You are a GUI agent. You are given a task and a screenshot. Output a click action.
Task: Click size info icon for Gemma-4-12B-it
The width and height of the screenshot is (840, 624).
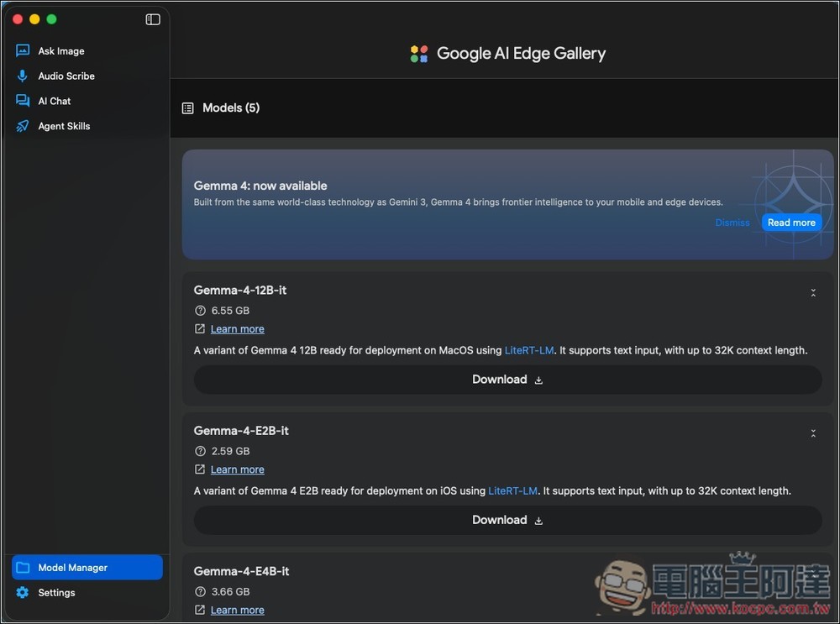201,311
